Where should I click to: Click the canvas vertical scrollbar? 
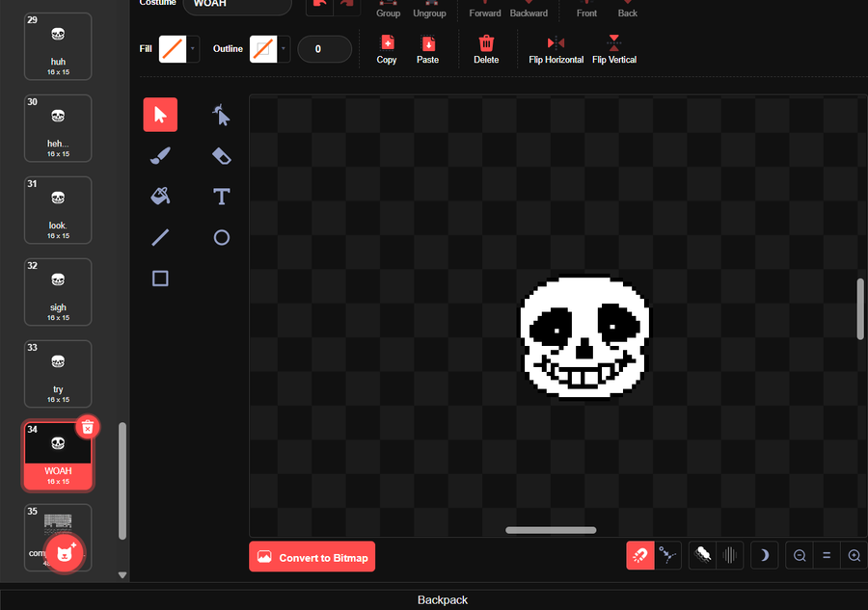pyautogui.click(x=860, y=309)
